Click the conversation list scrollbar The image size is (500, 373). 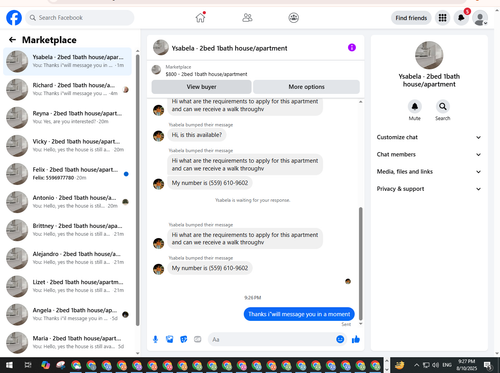[x=138, y=190]
